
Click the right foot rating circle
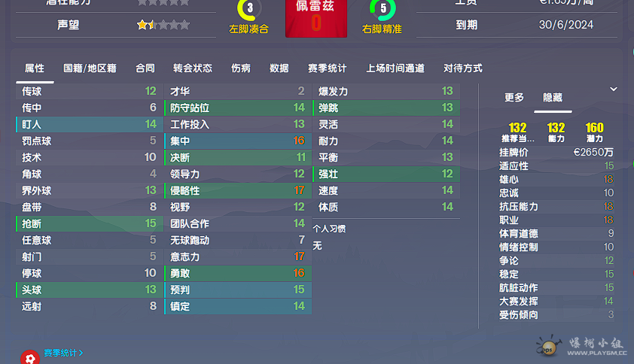(x=382, y=8)
